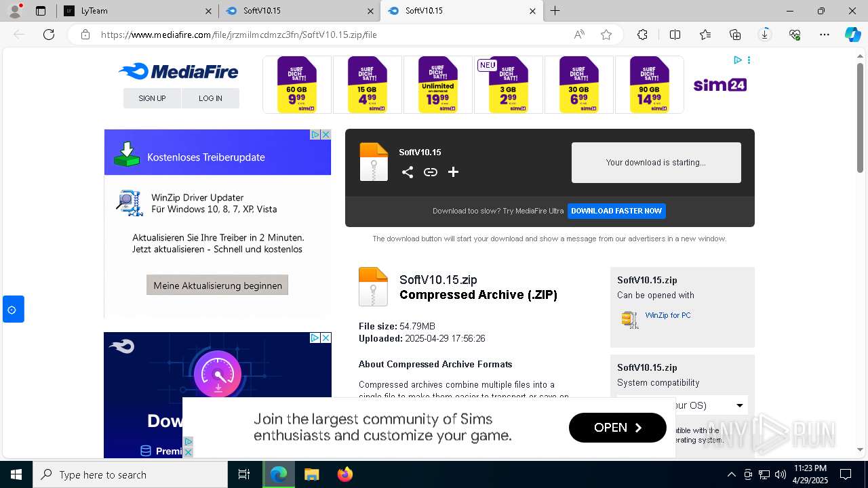Open the Settings and more menu
The image size is (868, 488).
click(x=825, y=35)
